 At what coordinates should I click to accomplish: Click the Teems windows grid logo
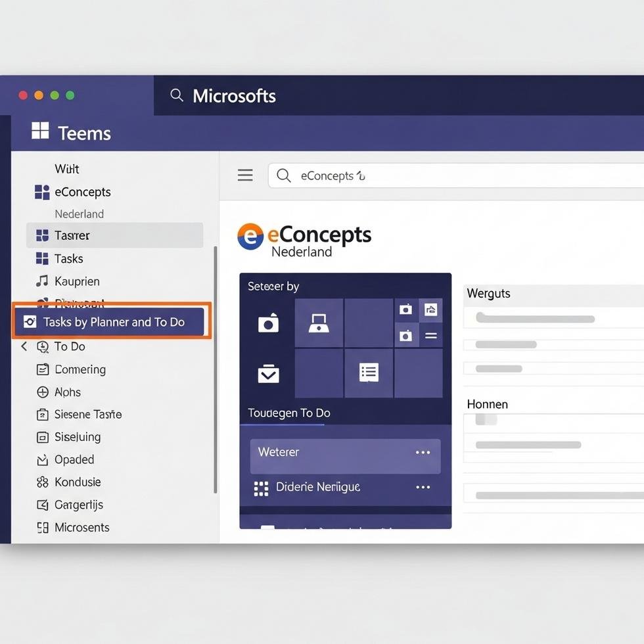point(40,131)
